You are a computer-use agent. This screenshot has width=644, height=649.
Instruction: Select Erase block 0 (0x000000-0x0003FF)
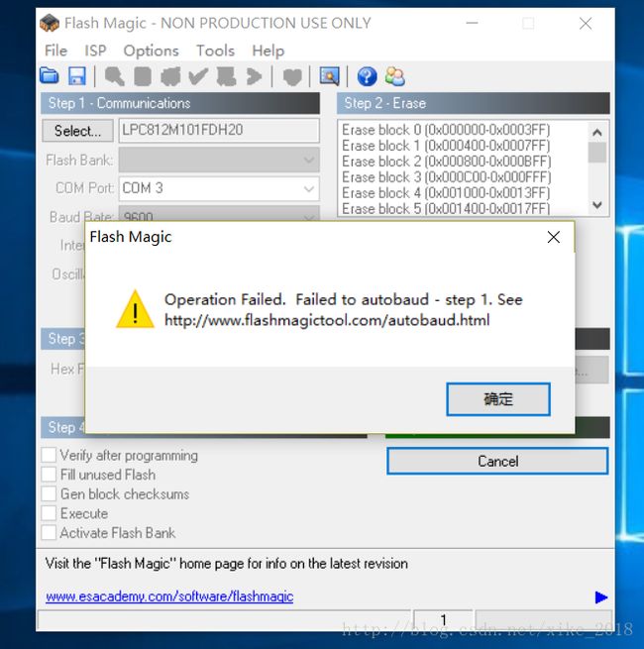click(446, 130)
